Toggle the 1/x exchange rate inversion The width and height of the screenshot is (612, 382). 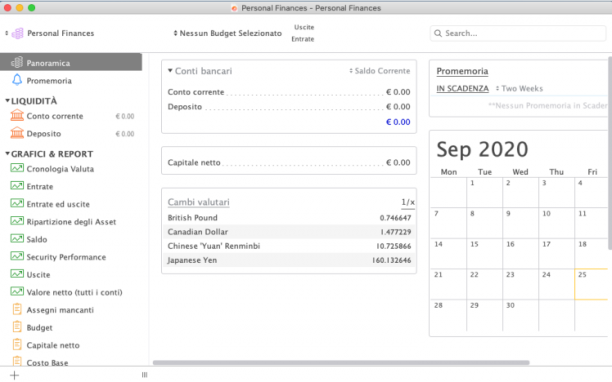coord(408,202)
